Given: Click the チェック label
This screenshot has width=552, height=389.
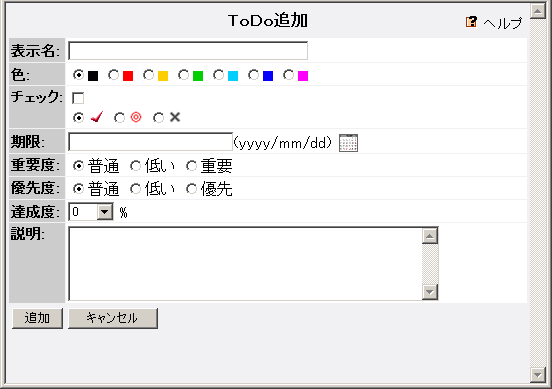Looking at the screenshot, I should point(36,96).
